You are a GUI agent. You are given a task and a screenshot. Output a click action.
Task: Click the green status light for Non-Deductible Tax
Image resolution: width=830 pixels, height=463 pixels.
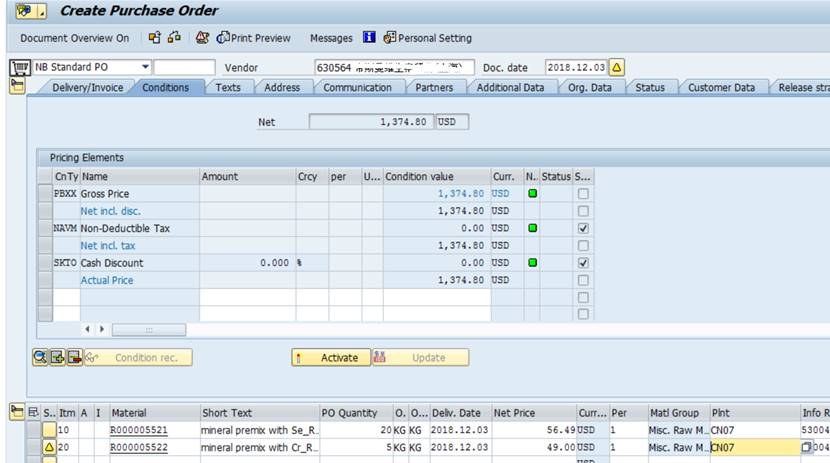533,228
